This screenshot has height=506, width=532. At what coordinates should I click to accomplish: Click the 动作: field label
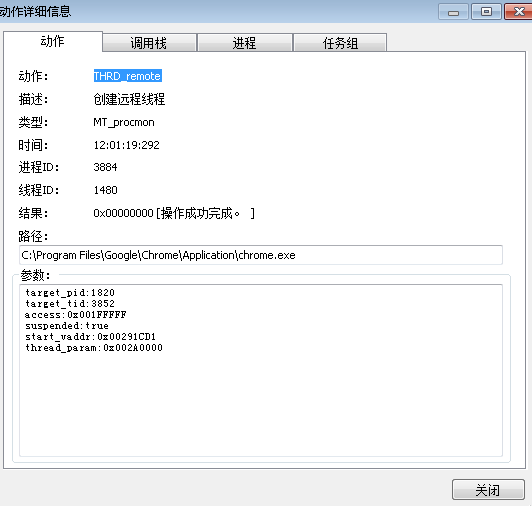(x=33, y=76)
